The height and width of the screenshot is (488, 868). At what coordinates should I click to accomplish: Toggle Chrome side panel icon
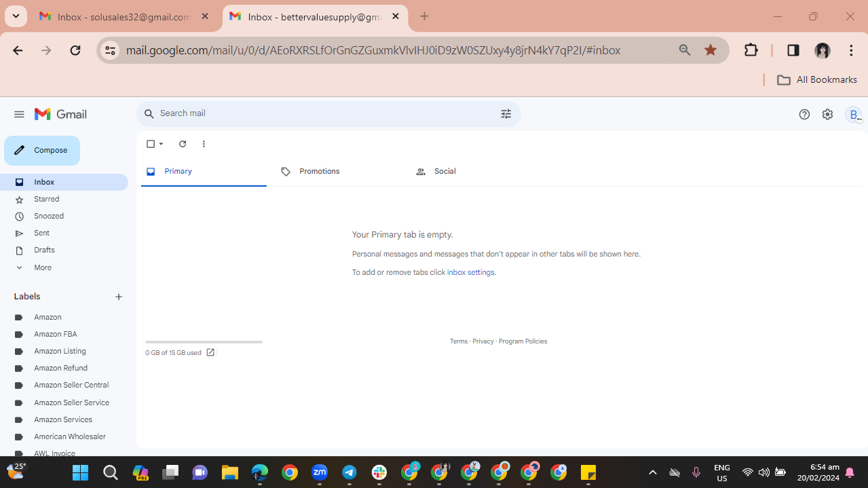(793, 50)
